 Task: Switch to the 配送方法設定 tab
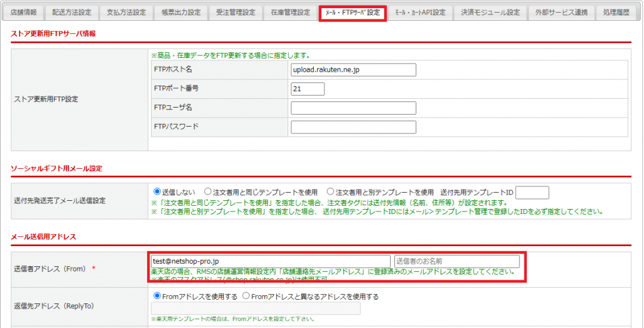click(x=72, y=13)
